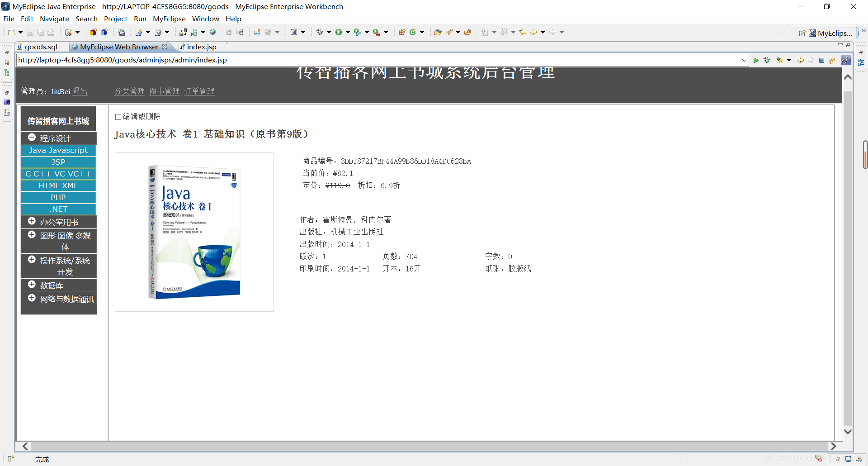This screenshot has width=868, height=466.
Task: Click the Run toolbar icon
Action: click(339, 32)
